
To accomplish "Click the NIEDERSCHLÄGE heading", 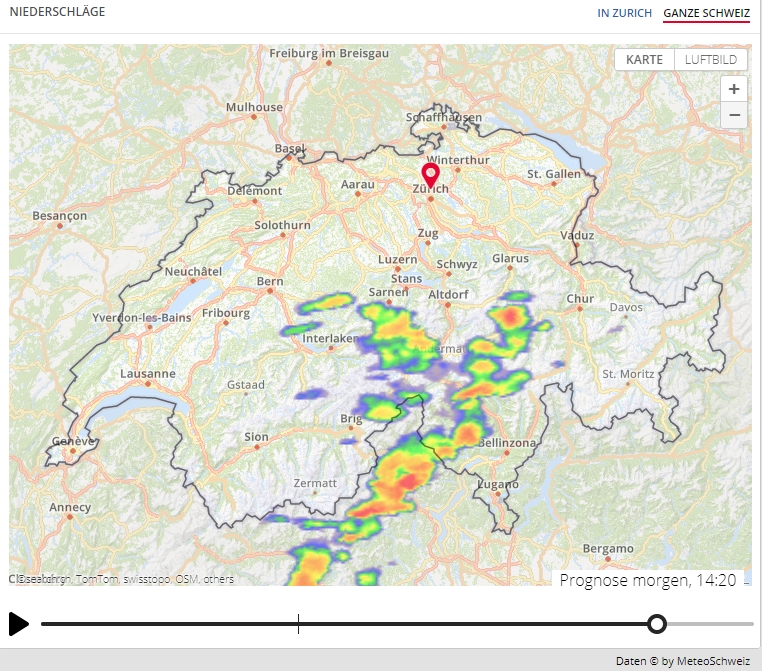I will pyautogui.click(x=57, y=12).
